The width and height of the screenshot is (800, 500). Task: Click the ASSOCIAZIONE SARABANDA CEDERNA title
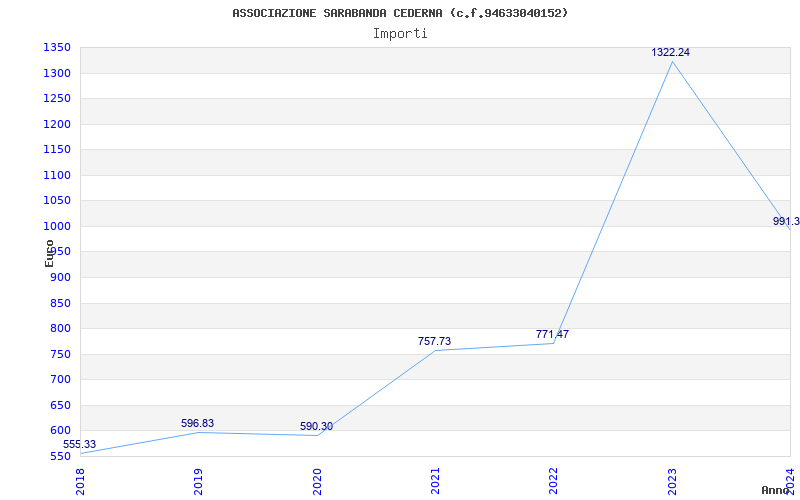(400, 13)
